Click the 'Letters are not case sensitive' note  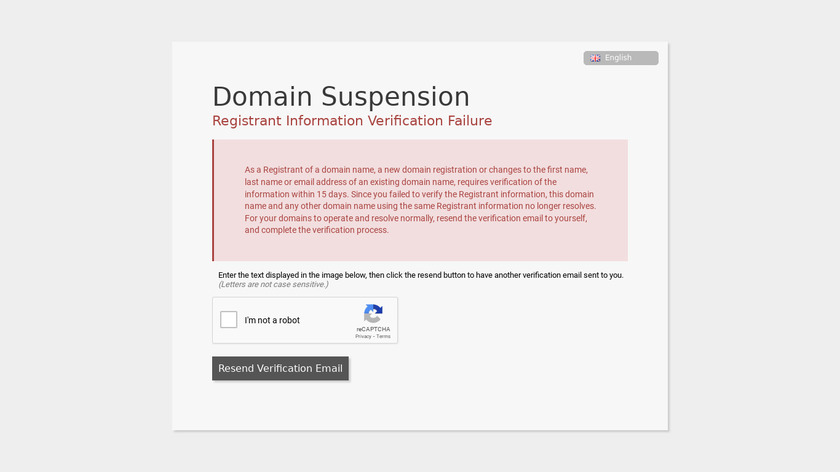tap(273, 284)
